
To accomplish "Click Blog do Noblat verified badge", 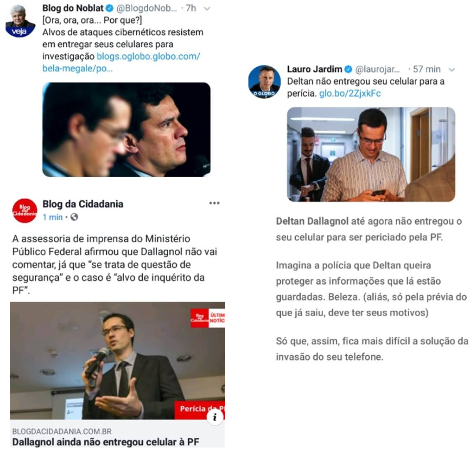I will (x=109, y=8).
